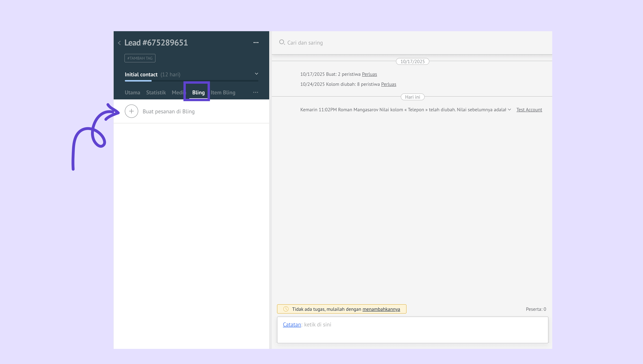This screenshot has height=364, width=643.
Task: Expand the 10/17/2025 Buat events via Perluas
Action: (369, 74)
